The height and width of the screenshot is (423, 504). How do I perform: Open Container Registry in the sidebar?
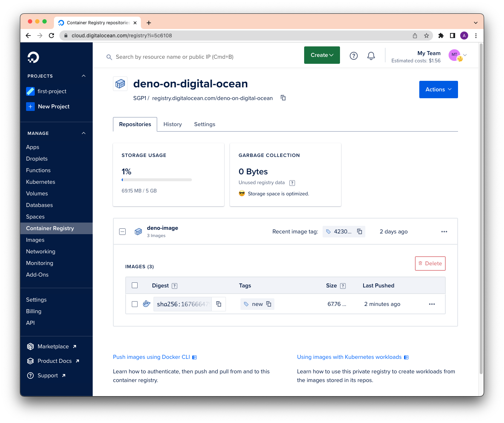tap(50, 228)
